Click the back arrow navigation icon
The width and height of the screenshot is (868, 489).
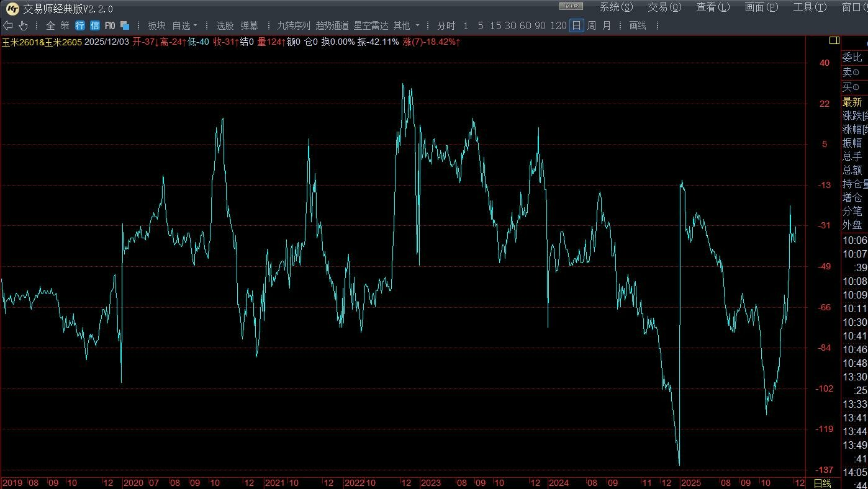coord(7,25)
